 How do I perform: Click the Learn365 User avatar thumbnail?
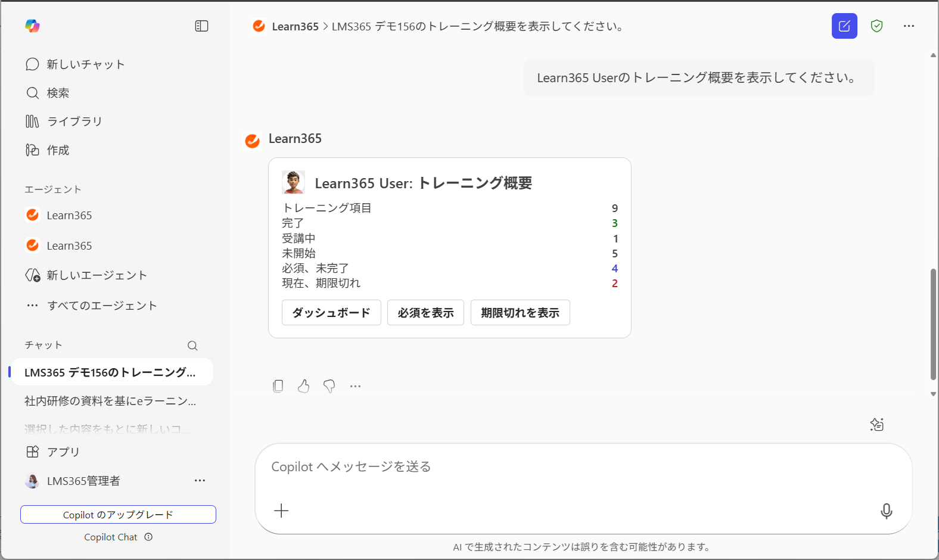(x=293, y=182)
